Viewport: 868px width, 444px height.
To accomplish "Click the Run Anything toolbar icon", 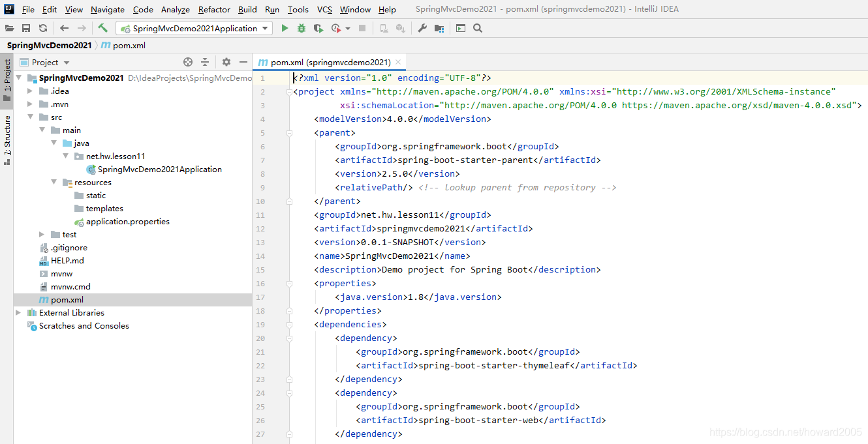I will pyautogui.click(x=461, y=28).
